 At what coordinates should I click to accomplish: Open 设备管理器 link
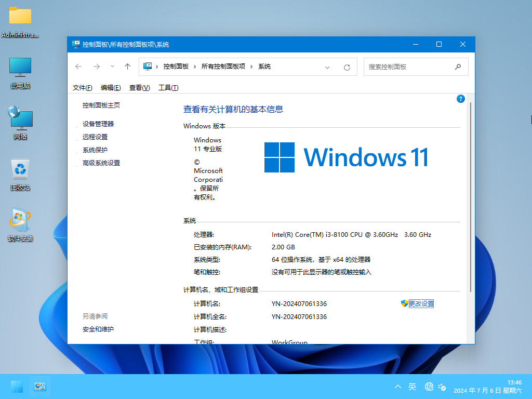98,124
